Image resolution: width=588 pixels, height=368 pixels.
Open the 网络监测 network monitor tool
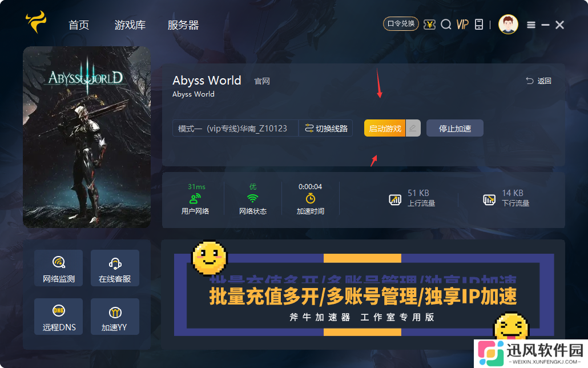coord(58,267)
